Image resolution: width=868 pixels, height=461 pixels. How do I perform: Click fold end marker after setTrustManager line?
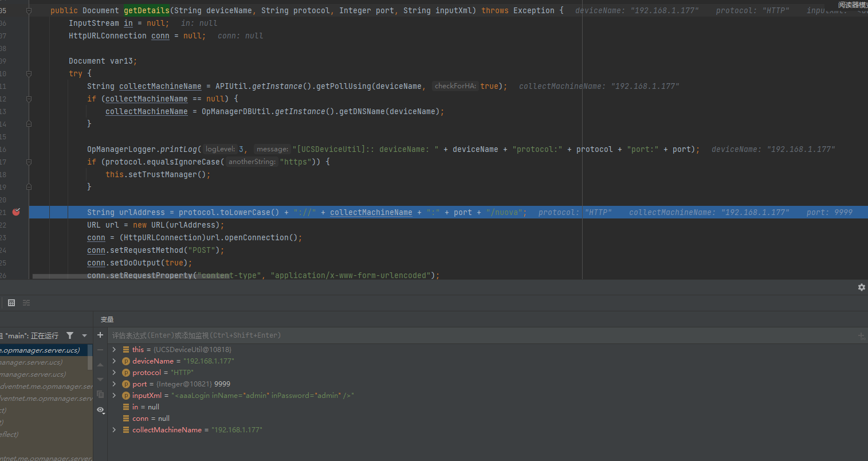(29, 187)
